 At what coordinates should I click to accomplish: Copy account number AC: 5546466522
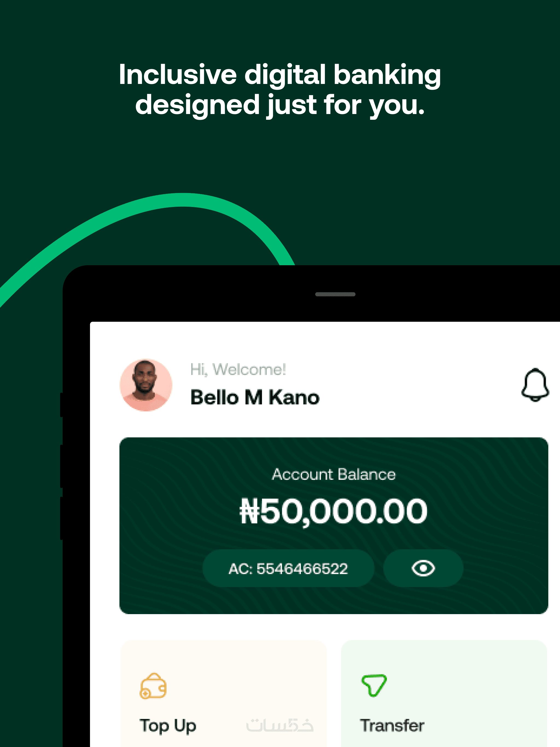click(288, 568)
